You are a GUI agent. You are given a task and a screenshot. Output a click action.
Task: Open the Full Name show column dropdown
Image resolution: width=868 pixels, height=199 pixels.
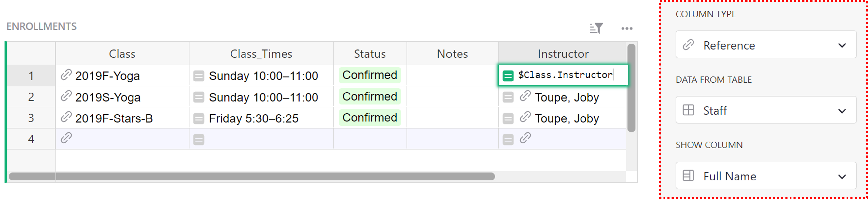766,176
